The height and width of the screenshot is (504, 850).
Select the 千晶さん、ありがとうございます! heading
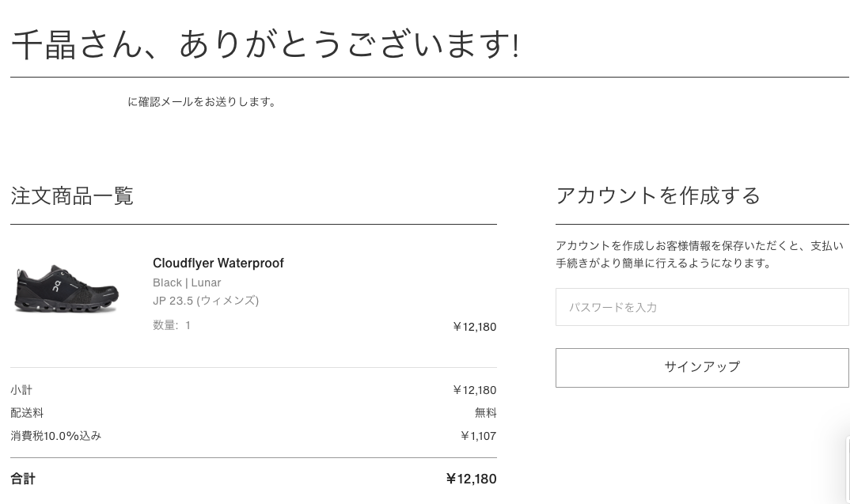pos(266,45)
